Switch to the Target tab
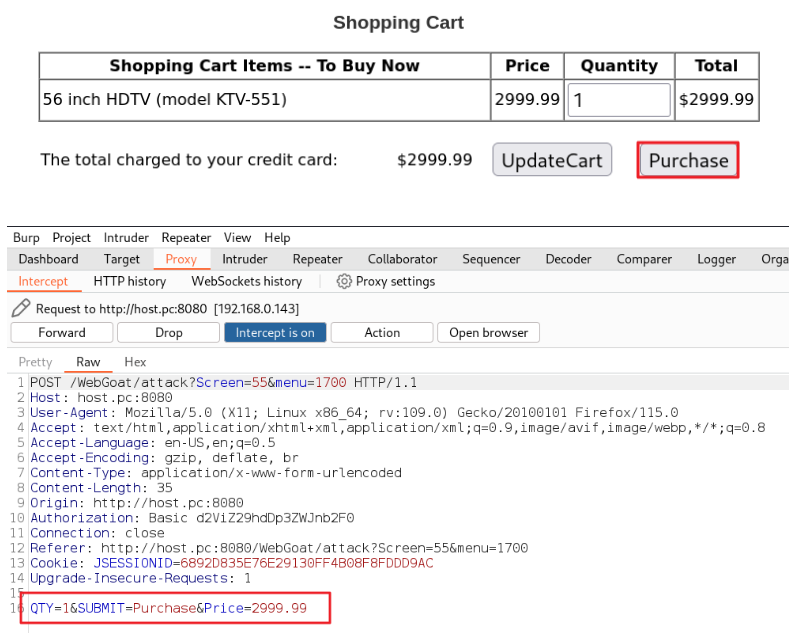 (x=121, y=259)
